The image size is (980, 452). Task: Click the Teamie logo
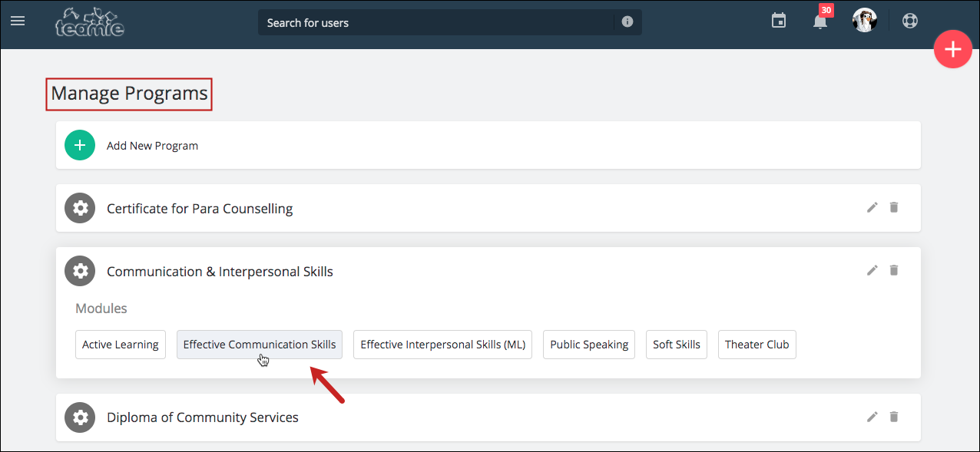coord(90,21)
